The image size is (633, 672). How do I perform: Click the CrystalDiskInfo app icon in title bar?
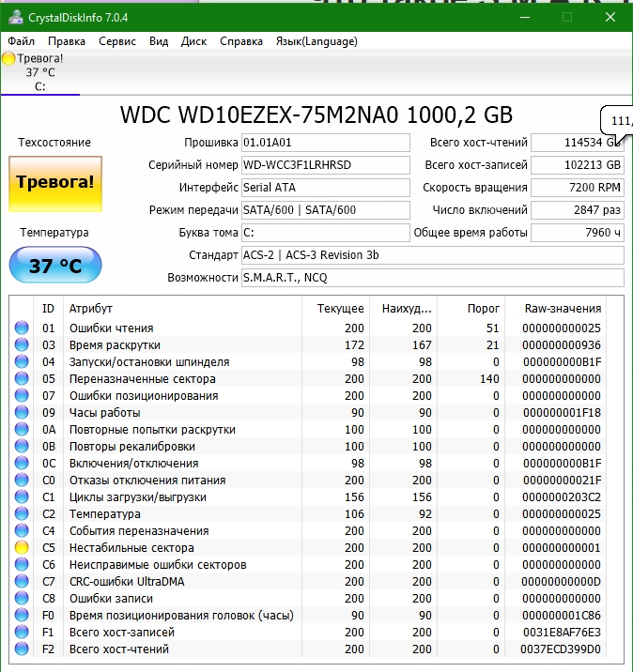tap(16, 18)
